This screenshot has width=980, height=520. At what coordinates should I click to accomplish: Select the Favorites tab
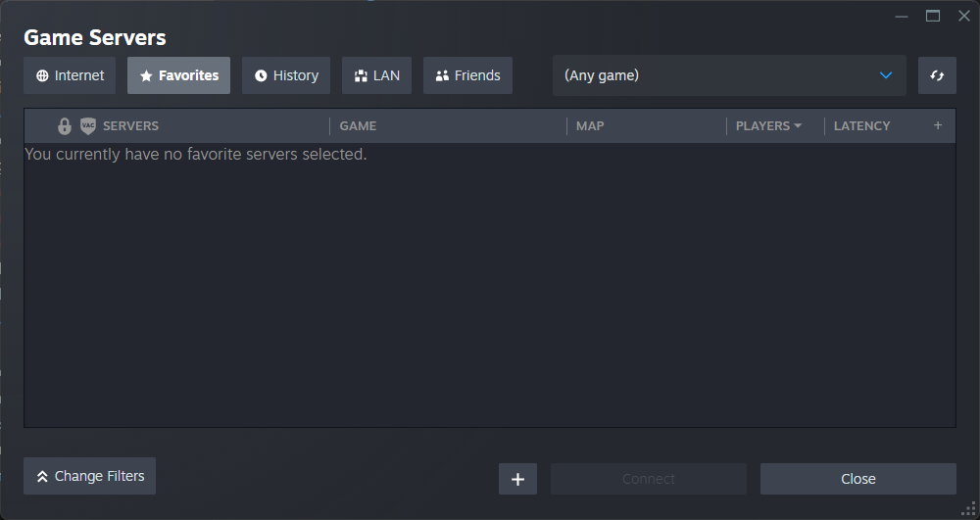[178, 75]
